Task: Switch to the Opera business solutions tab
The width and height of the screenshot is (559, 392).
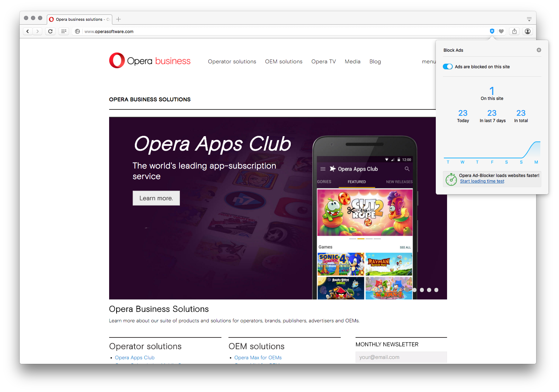Action: (x=79, y=19)
